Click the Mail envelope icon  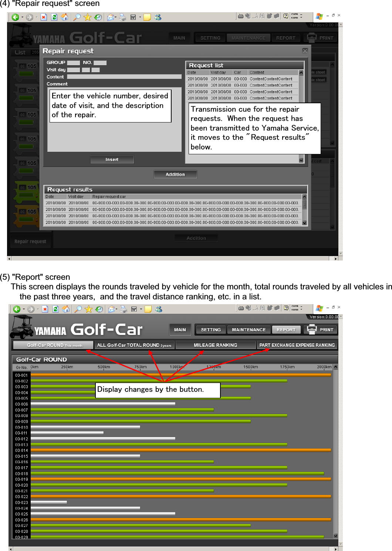click(111, 17)
